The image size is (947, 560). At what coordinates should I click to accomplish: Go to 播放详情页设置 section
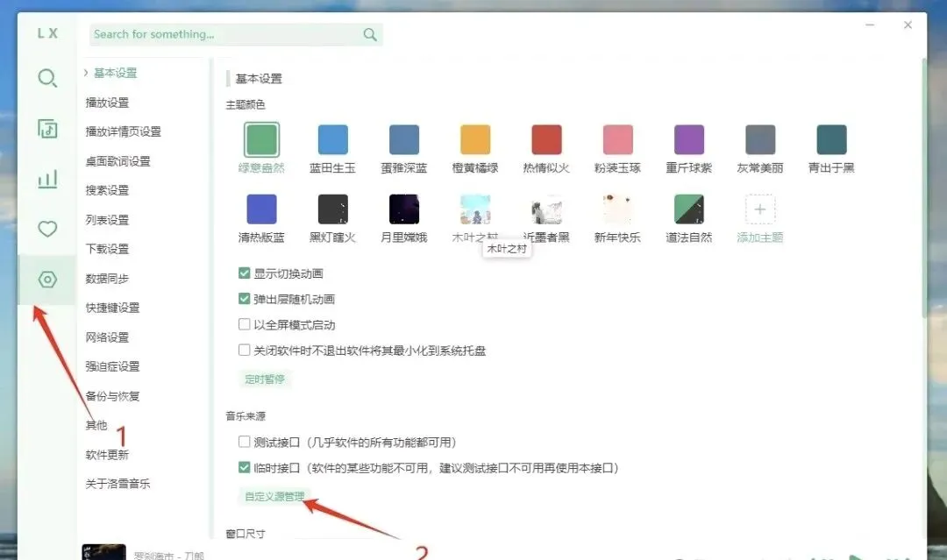124,131
